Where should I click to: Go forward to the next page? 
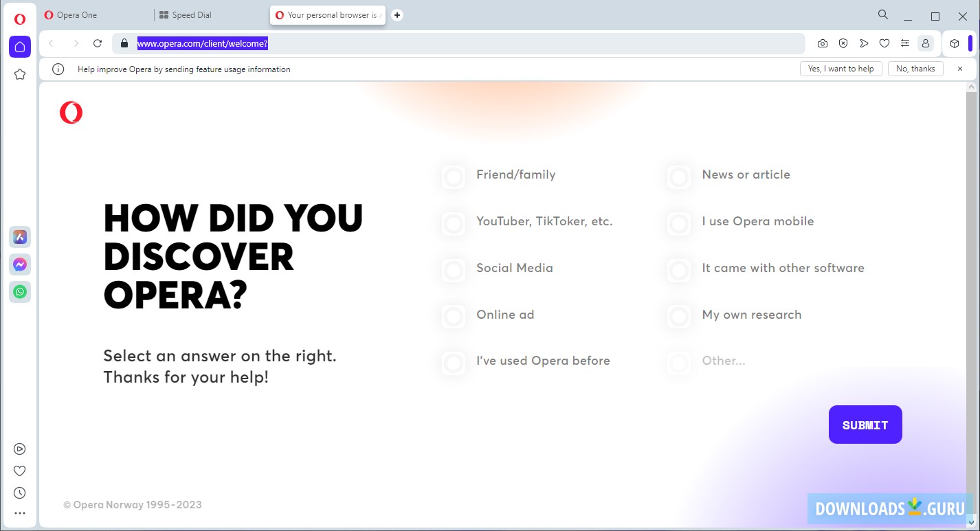(76, 43)
